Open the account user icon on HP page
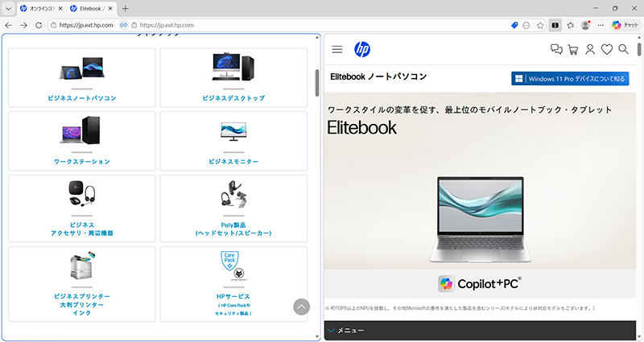Screen dimensions: 644x342 coord(590,49)
